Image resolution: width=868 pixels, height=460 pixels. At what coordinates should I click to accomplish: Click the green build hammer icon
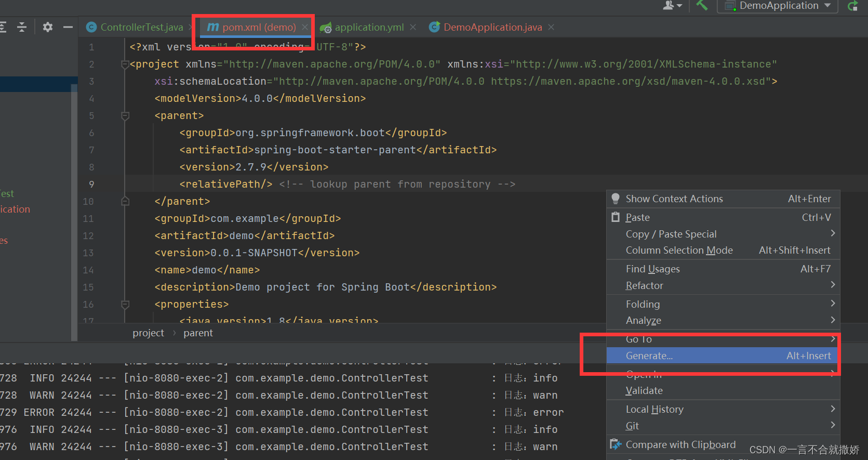click(x=702, y=5)
